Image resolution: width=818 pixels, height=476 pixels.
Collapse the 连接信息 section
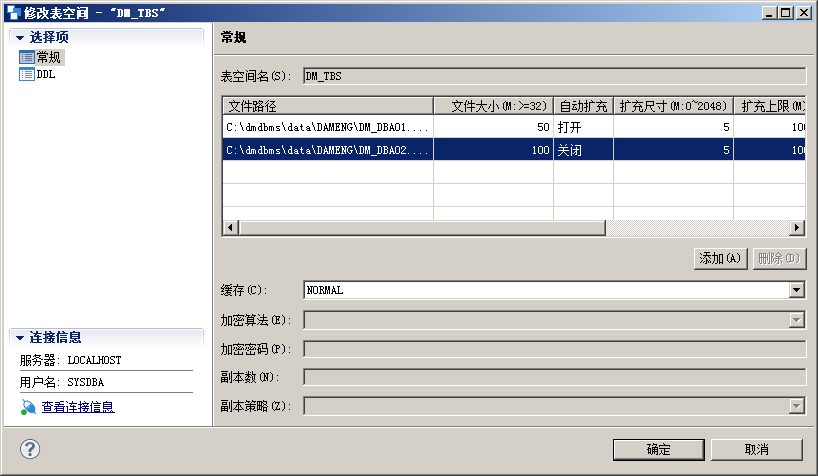tap(20, 338)
